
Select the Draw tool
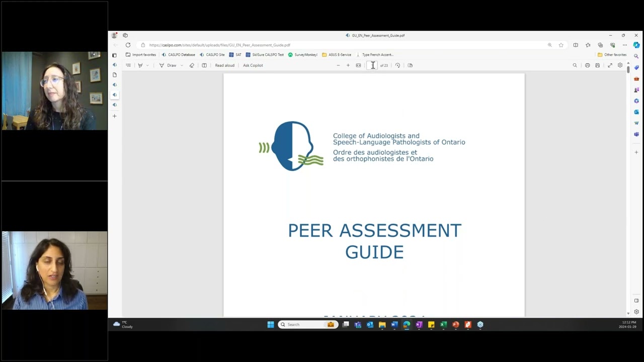[x=168, y=65]
